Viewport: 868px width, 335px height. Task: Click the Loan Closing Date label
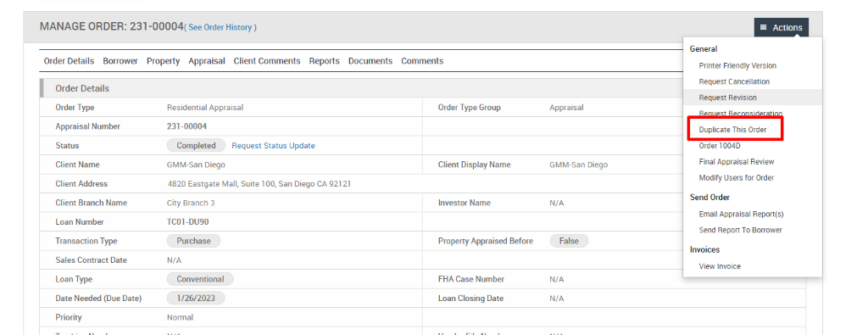click(470, 298)
